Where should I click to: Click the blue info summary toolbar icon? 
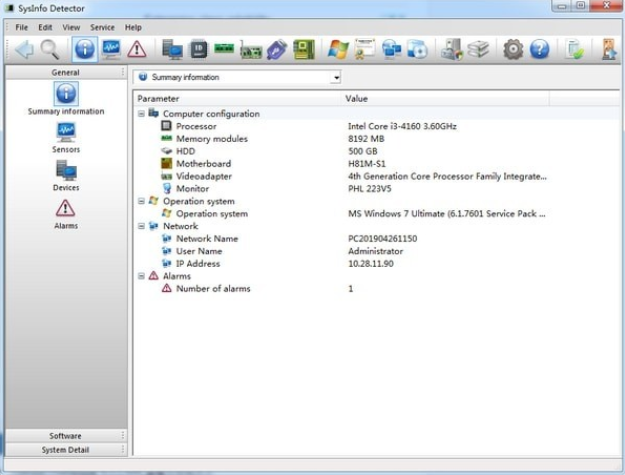click(85, 48)
